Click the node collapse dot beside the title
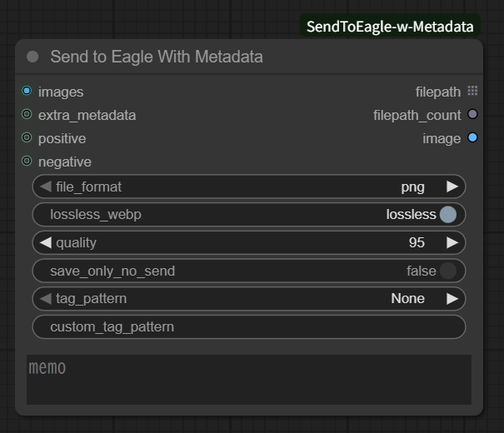Screen dimensions: 504x433 tap(32, 57)
